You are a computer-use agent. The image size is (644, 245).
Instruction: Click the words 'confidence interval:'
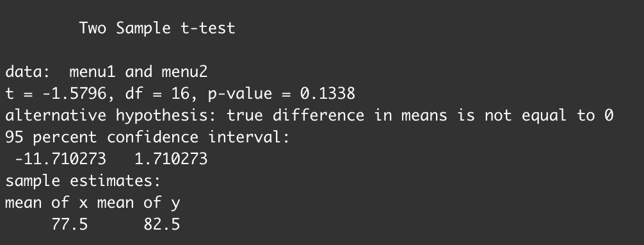tap(198, 137)
